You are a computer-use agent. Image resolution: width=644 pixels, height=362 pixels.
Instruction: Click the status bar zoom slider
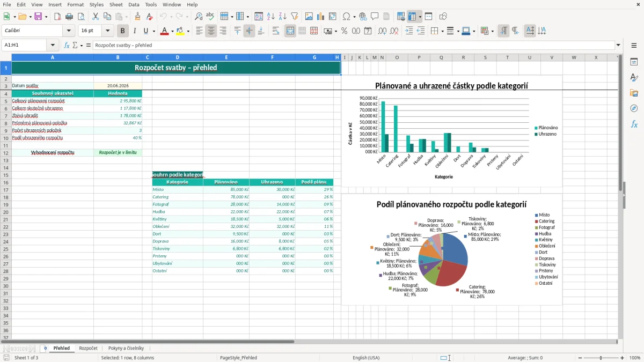601,358
